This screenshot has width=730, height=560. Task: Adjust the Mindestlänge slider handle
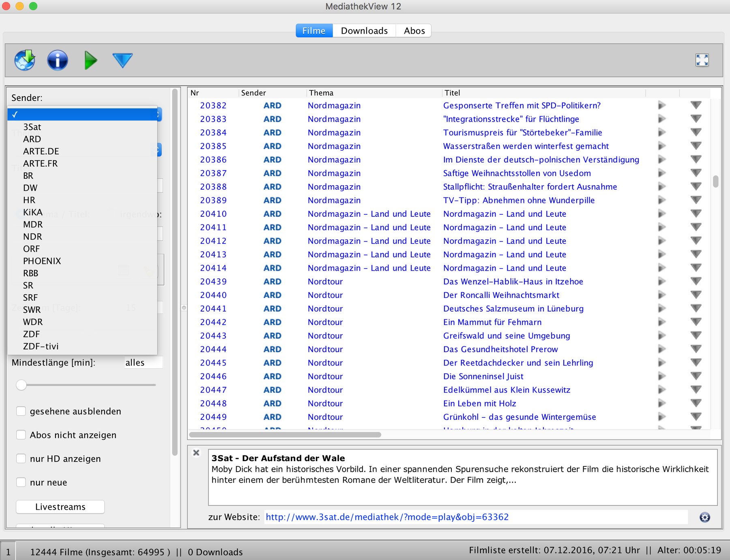21,385
